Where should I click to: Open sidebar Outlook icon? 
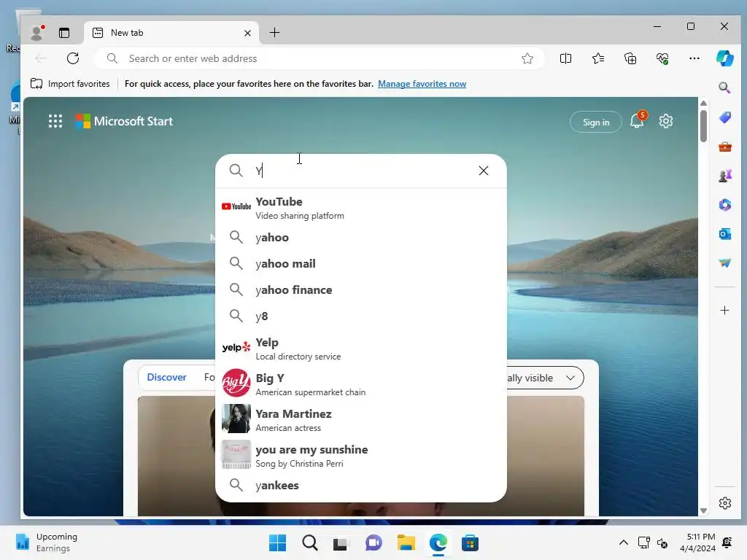click(724, 234)
